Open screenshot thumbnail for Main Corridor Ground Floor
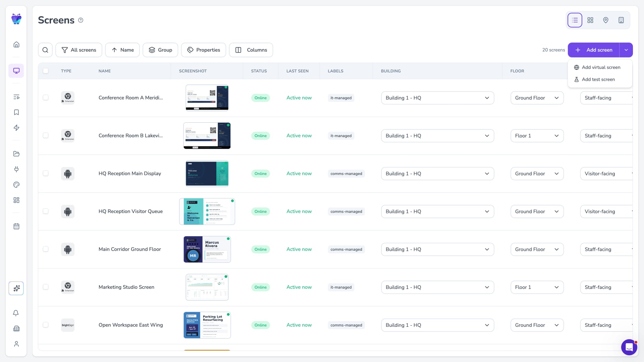Screen dimensions: 644x362 pos(207,249)
